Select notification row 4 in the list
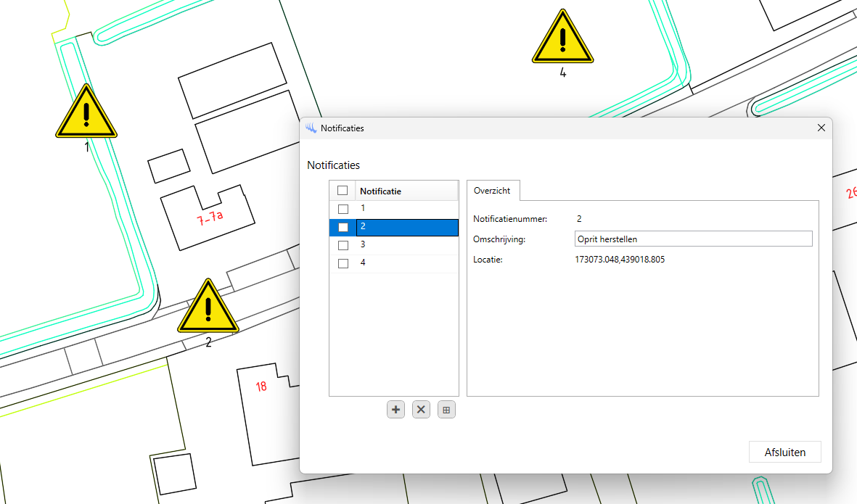Image resolution: width=857 pixels, height=504 pixels. (x=406, y=263)
